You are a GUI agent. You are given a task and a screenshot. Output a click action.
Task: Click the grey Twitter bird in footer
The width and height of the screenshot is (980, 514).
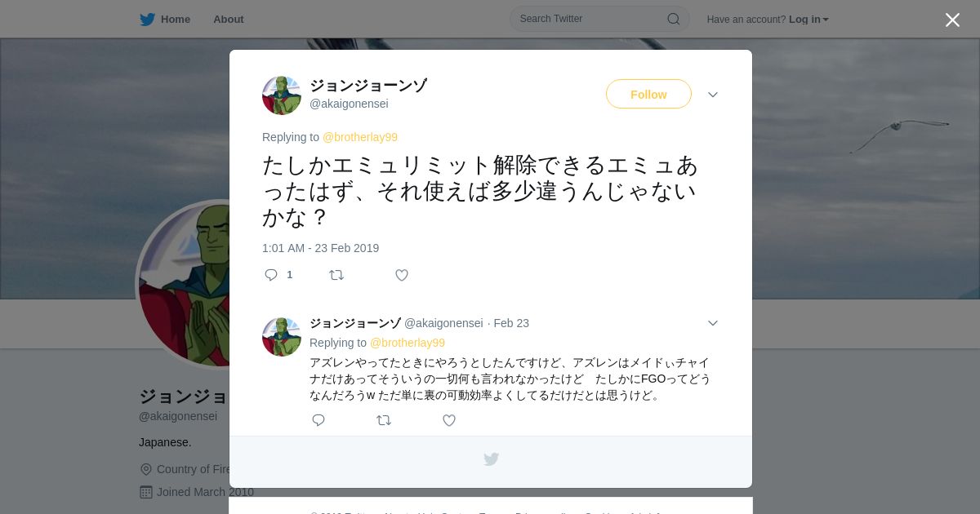click(x=491, y=459)
